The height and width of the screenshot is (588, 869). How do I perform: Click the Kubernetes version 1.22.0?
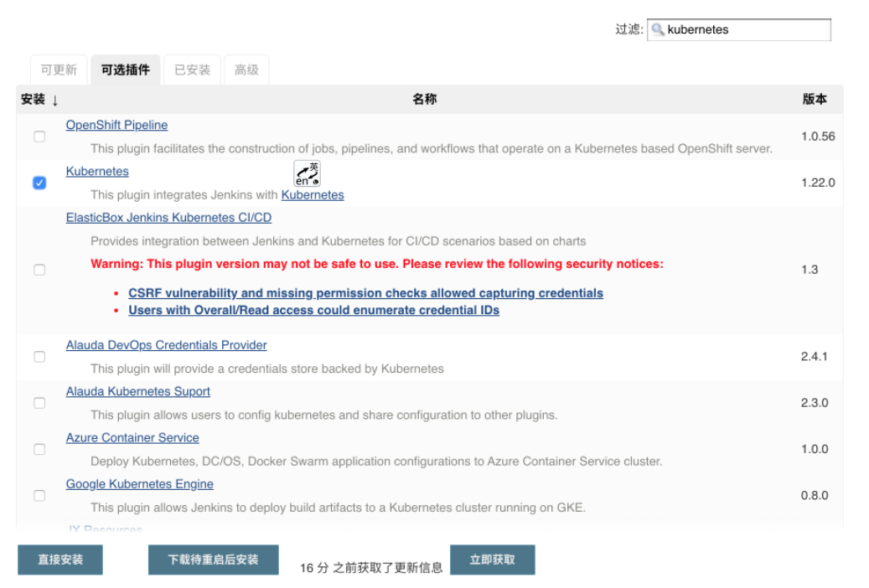(817, 183)
